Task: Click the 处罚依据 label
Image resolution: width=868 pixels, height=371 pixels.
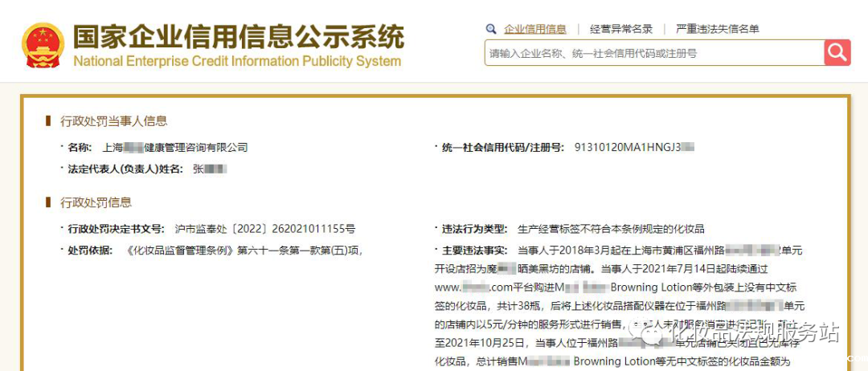Action: tap(90, 251)
